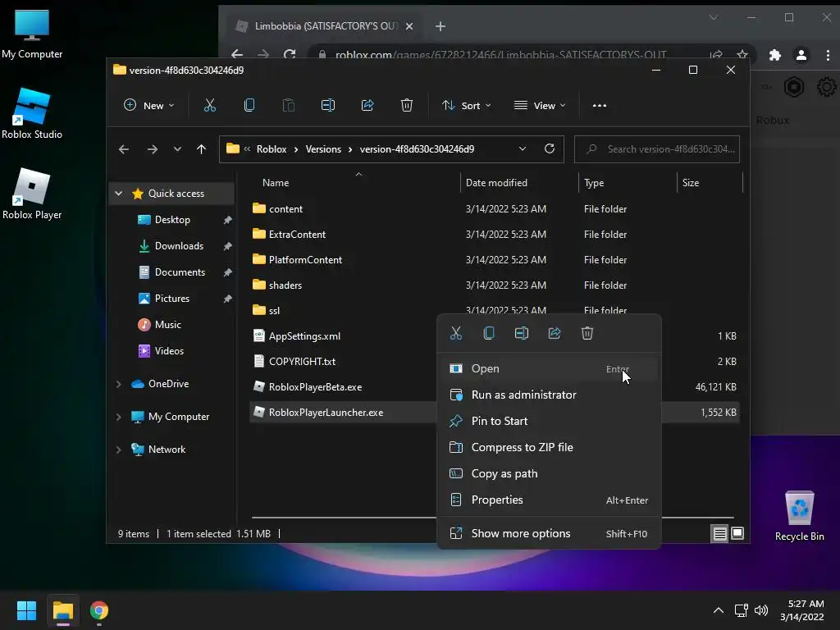Viewport: 840px width, 630px height.
Task: Bookmark page with star icon in Chrome
Action: coord(742,55)
